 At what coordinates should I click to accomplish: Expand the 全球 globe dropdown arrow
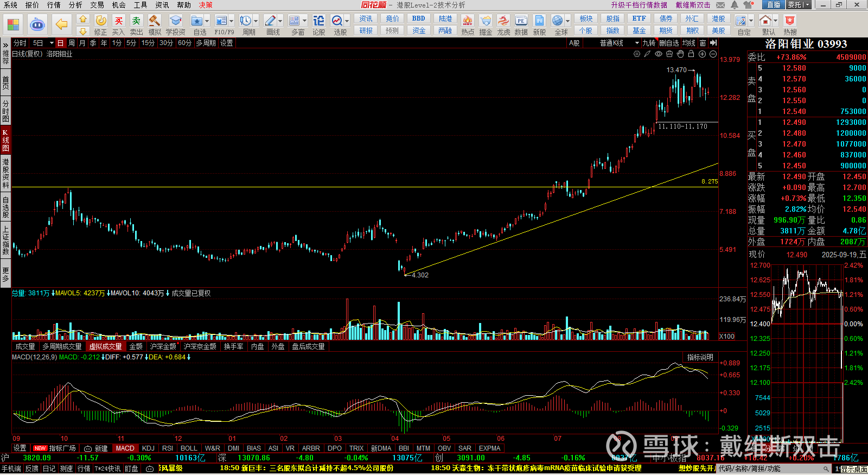[x=567, y=21]
